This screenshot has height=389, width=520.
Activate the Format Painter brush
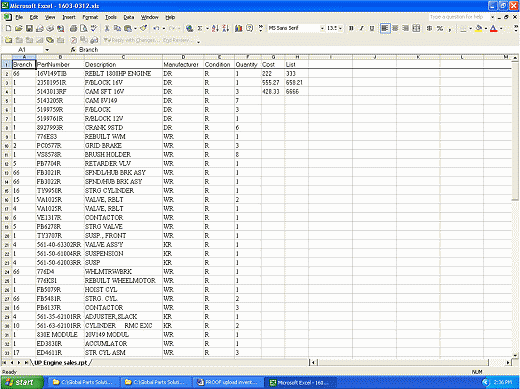pyautogui.click(x=144, y=29)
